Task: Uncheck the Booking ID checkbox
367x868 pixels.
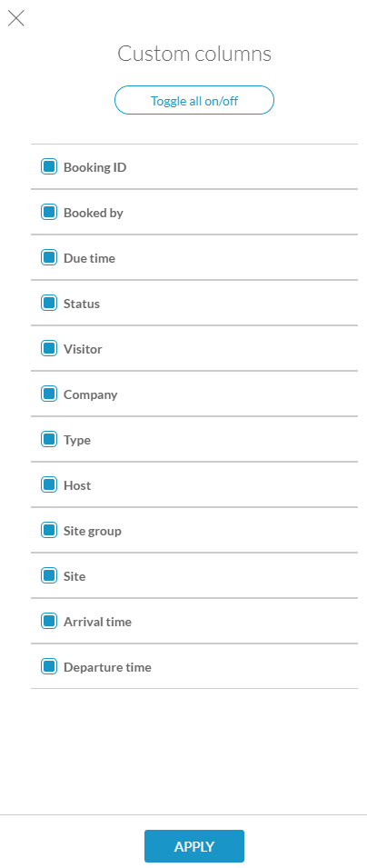Action: pos(49,166)
